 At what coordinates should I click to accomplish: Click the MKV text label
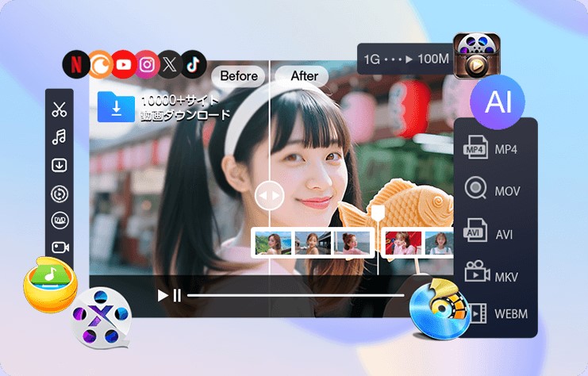[506, 277]
